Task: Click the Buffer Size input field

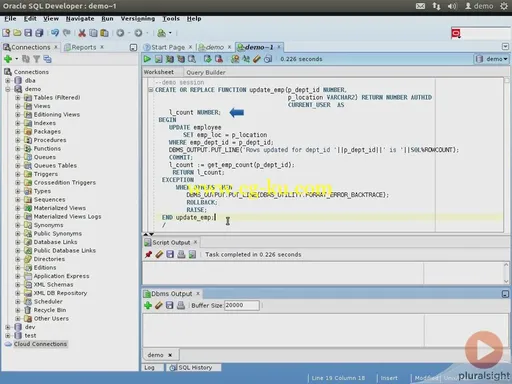Action: click(x=242, y=305)
